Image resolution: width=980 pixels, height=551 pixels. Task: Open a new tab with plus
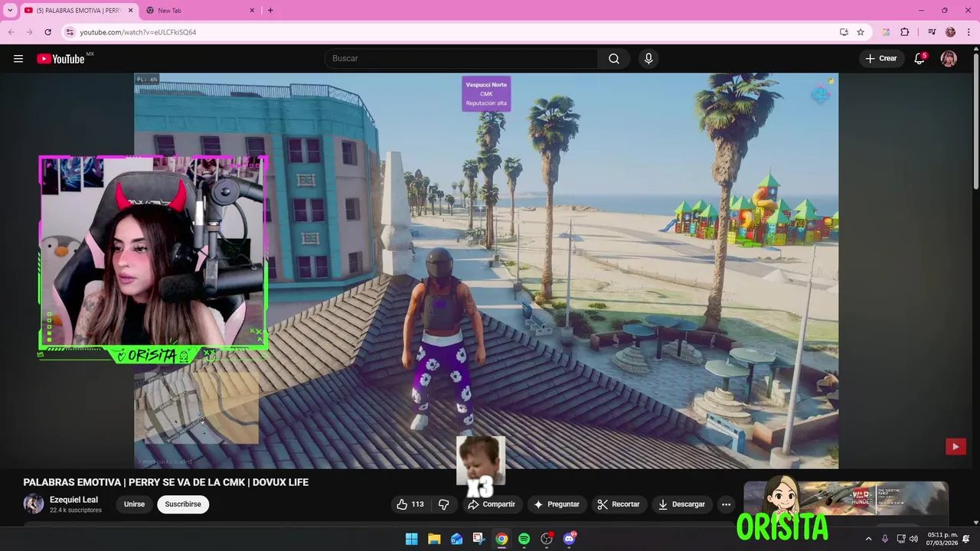tap(269, 10)
